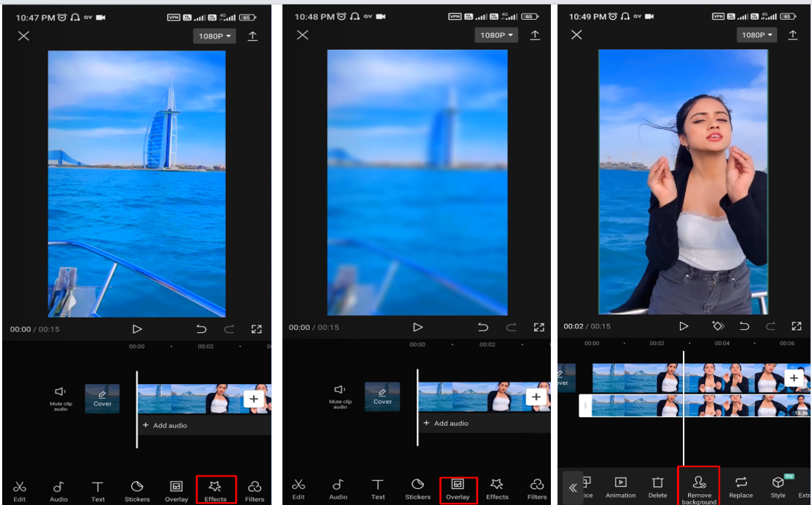The height and width of the screenshot is (505, 812).
Task: Add keyframe diamond icon in right screen
Action: point(718,326)
